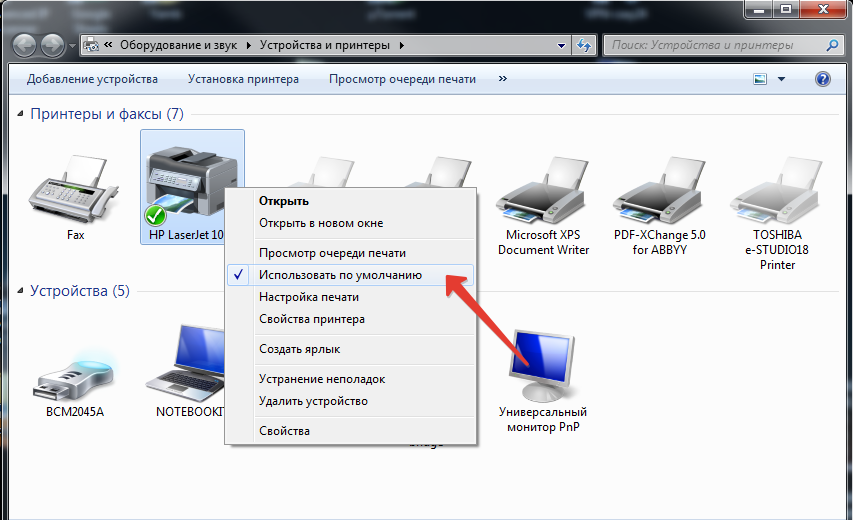Image resolution: width=853 pixels, height=520 pixels.
Task: Select the Fax device icon
Action: click(x=75, y=189)
